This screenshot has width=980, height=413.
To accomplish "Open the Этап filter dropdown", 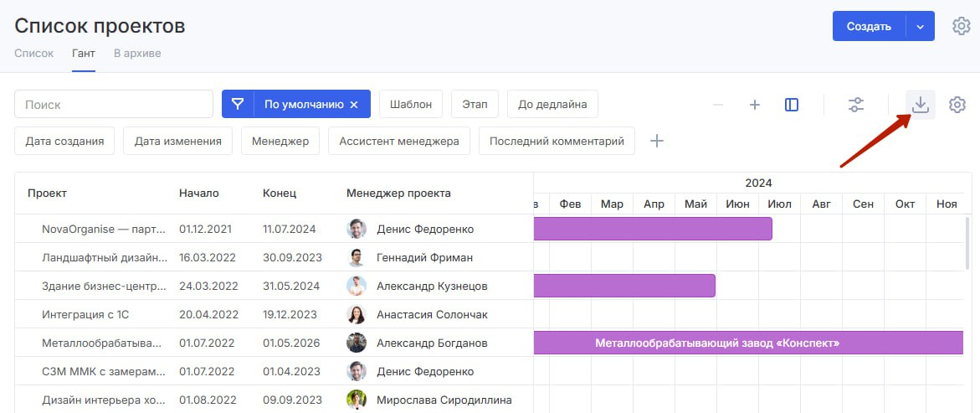I will coord(475,105).
